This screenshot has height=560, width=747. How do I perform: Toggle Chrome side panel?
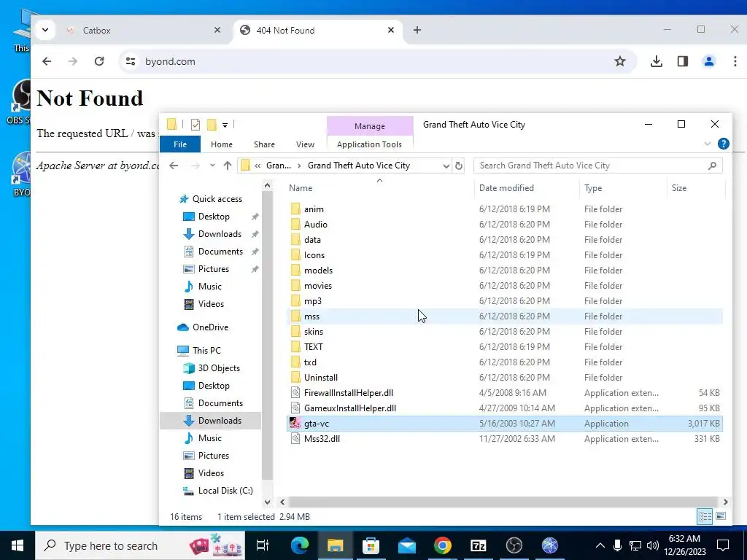[683, 61]
